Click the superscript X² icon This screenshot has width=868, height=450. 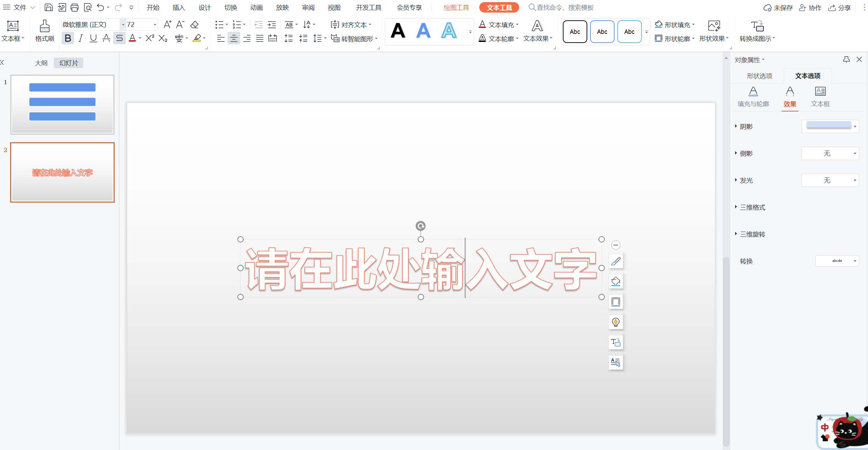pyautogui.click(x=150, y=38)
